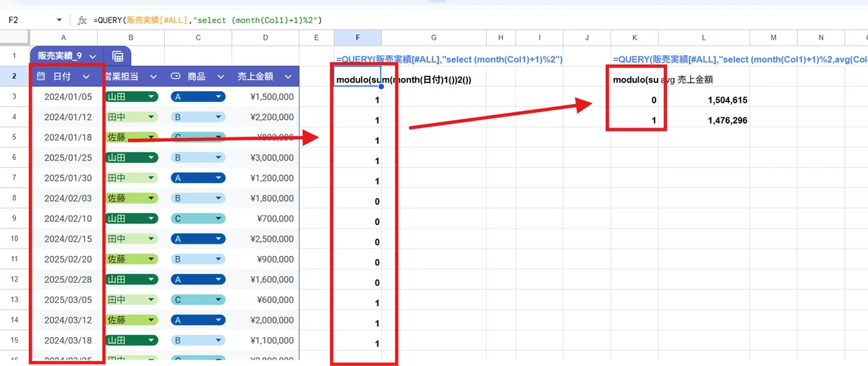Select row 1 header
This screenshot has height=366, width=868.
click(x=14, y=56)
